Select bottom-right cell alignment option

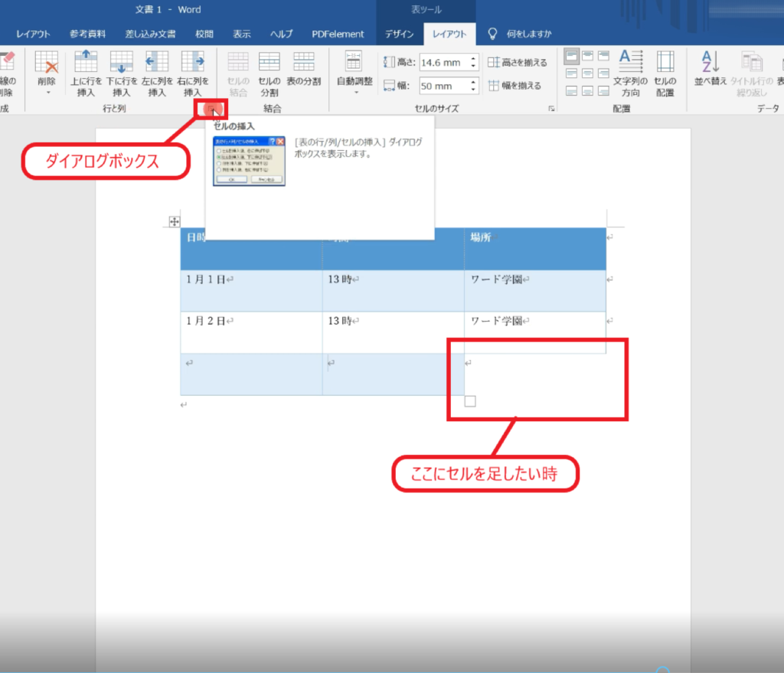(604, 90)
